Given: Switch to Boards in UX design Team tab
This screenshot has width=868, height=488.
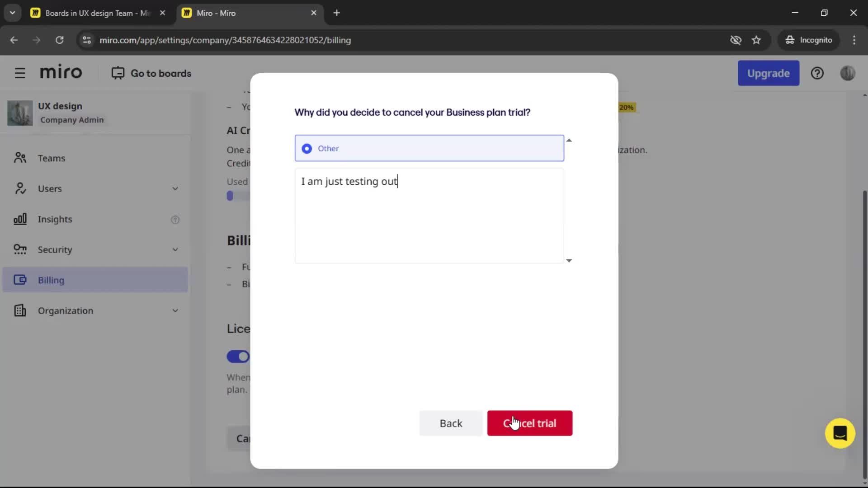Looking at the screenshot, I should pyautogui.click(x=98, y=13).
